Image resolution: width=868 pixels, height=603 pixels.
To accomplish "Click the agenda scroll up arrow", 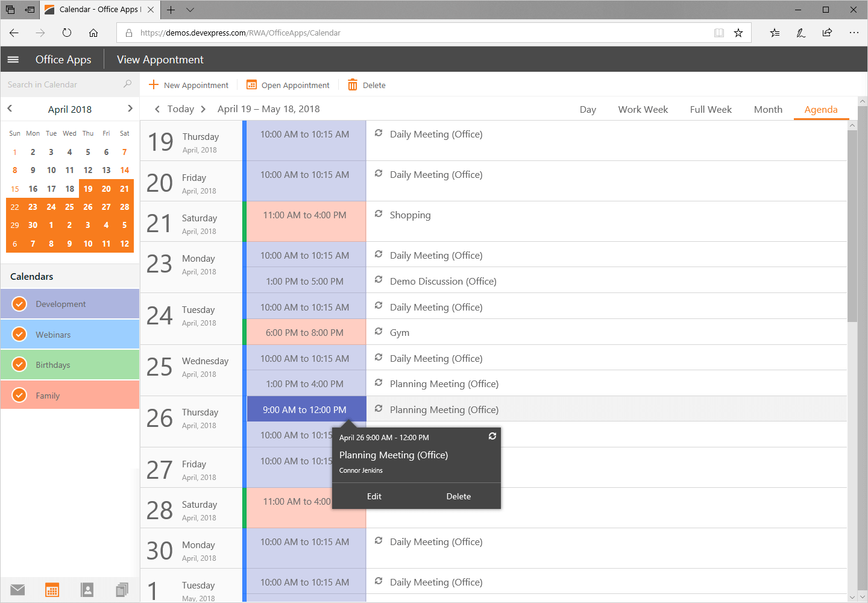I will [x=852, y=125].
